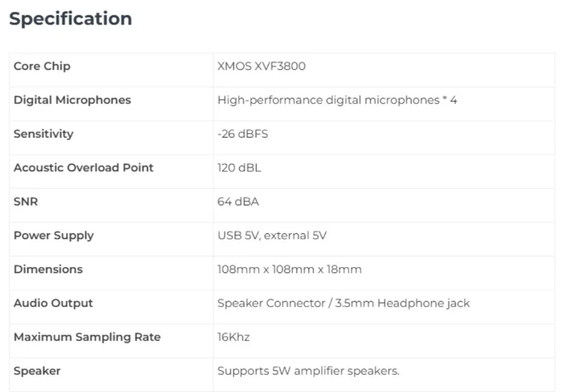Select the 64 dBA value
This screenshot has width=565, height=392.
click(x=238, y=202)
